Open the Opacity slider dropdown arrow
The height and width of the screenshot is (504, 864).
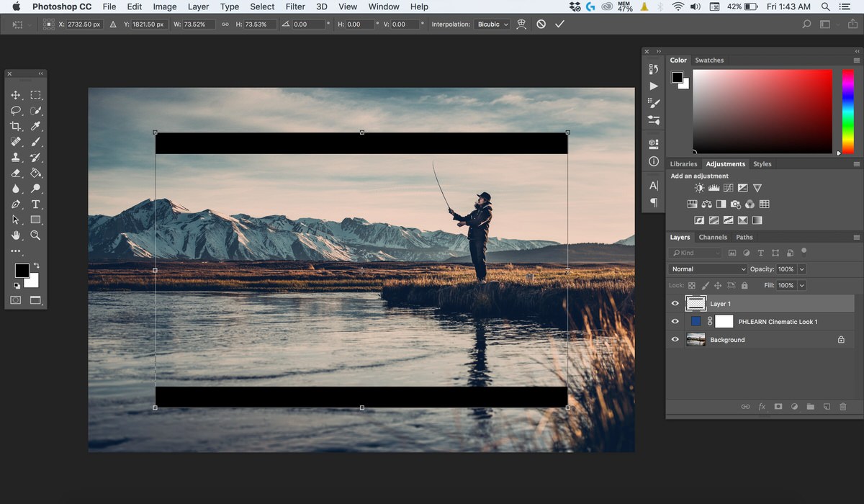pyautogui.click(x=802, y=269)
